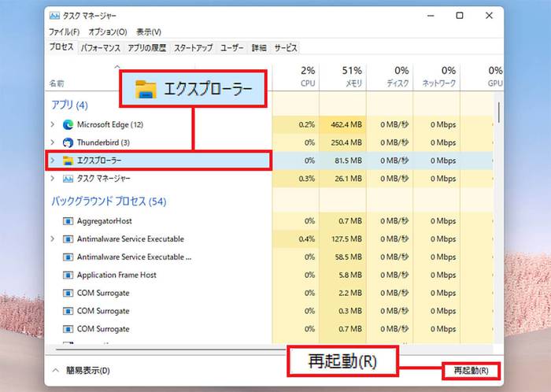Switch to the スタートアップ tab
This screenshot has height=392, width=551.
click(x=194, y=48)
